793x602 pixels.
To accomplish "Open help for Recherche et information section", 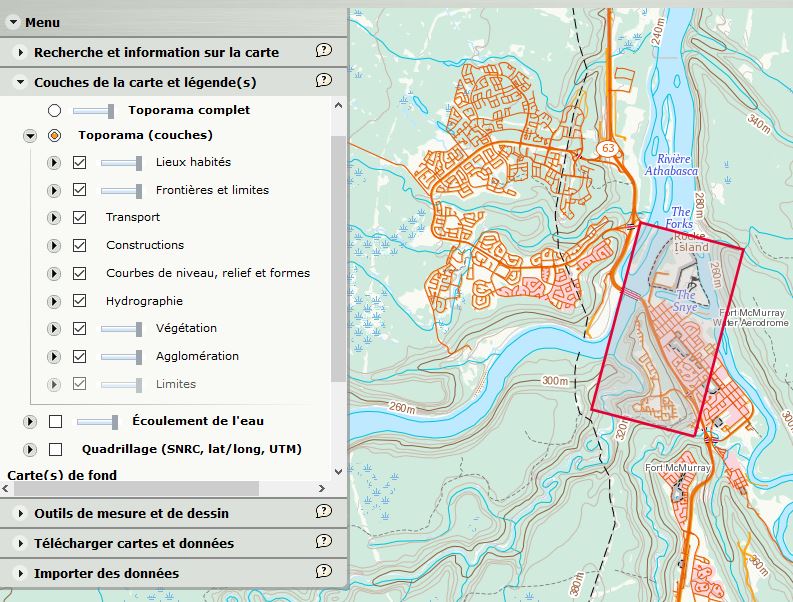I will coord(323,51).
